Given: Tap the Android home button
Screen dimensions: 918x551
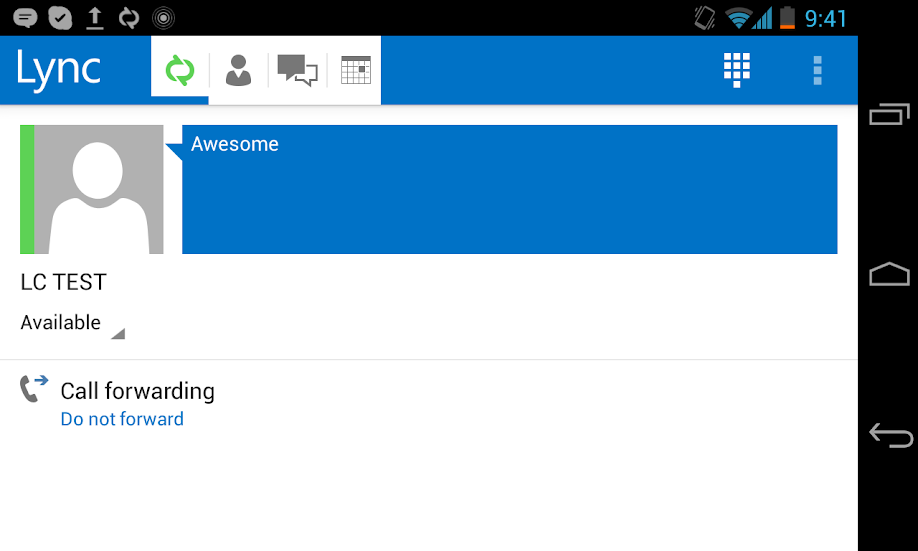Looking at the screenshot, I should (889, 274).
